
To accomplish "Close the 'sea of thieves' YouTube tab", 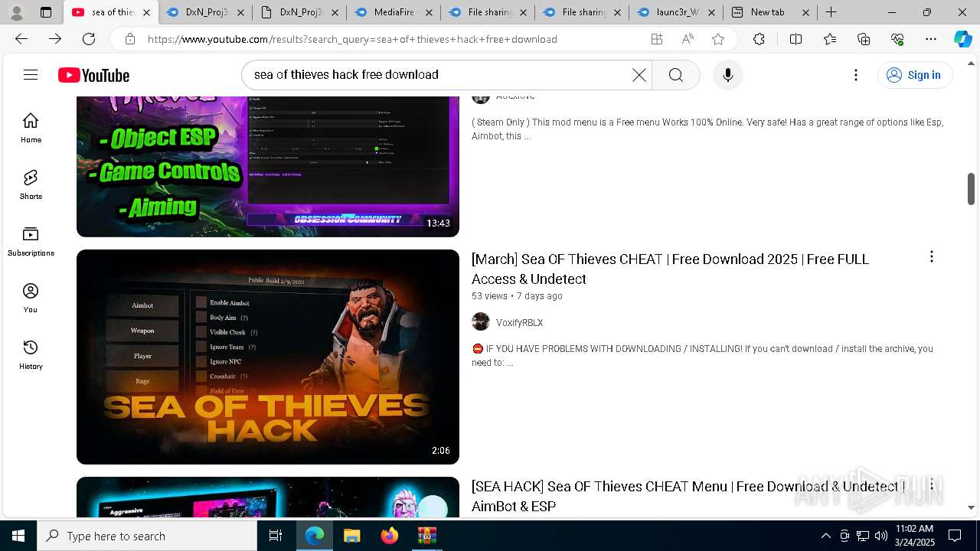I will click(x=147, y=12).
